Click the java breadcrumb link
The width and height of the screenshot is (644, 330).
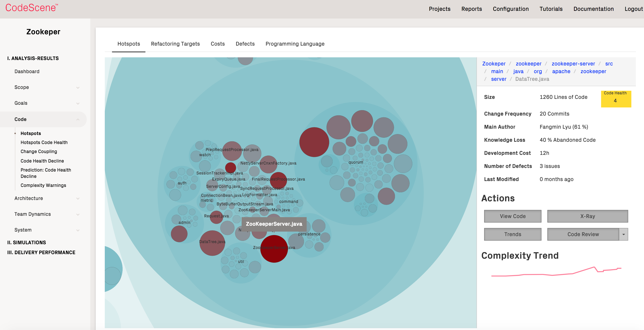[x=518, y=72]
